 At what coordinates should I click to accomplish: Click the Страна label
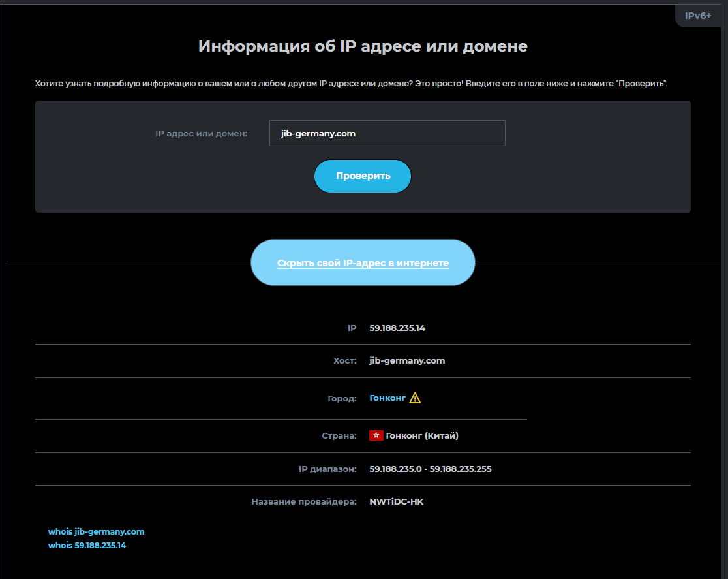coord(339,435)
